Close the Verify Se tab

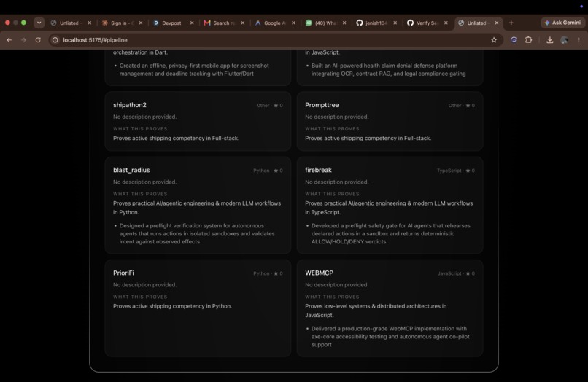pos(446,23)
